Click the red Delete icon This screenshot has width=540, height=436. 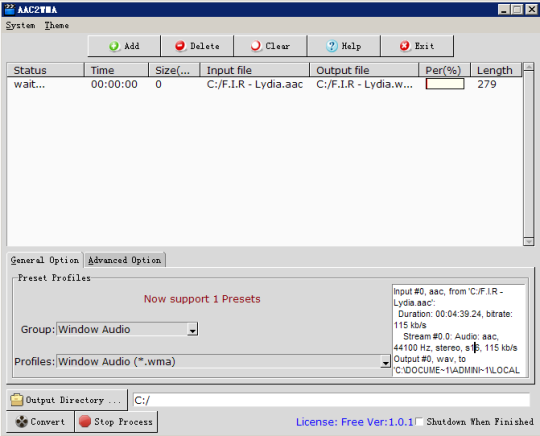pos(180,46)
